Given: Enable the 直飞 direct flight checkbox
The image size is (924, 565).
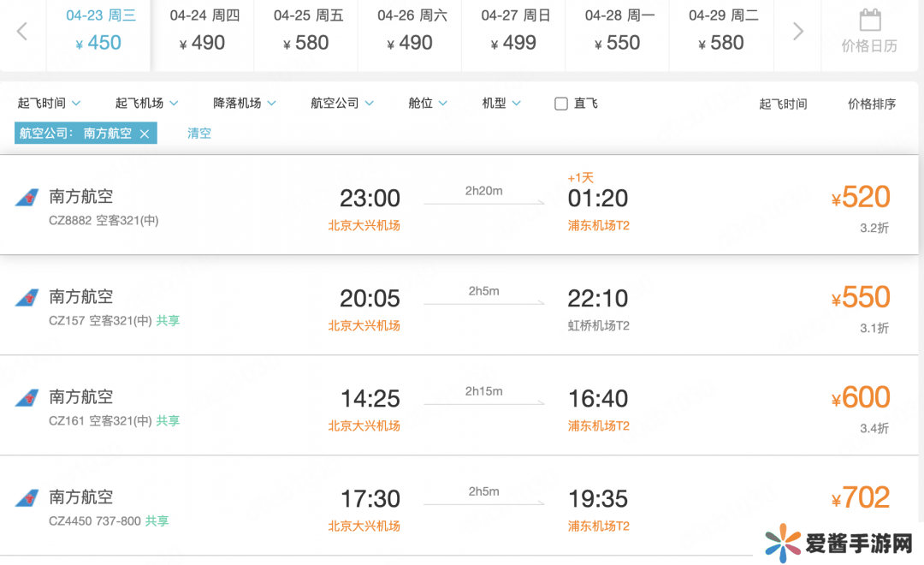Looking at the screenshot, I should point(561,104).
